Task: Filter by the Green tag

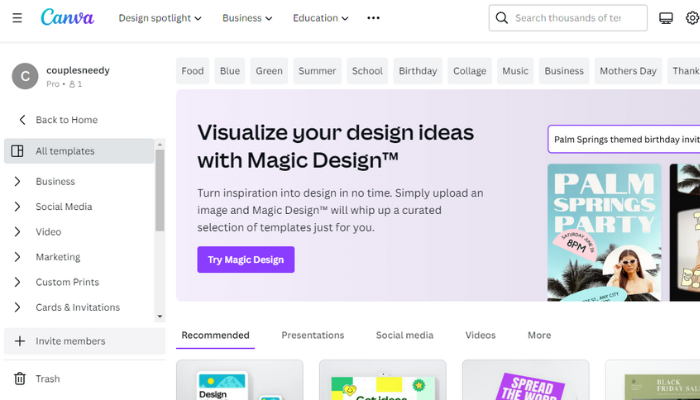Action: [269, 71]
